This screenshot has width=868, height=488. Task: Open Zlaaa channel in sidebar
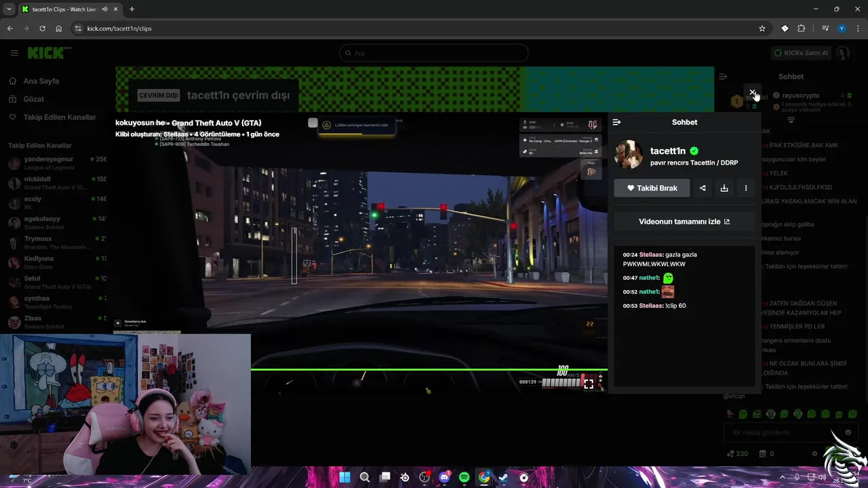pos(56,322)
